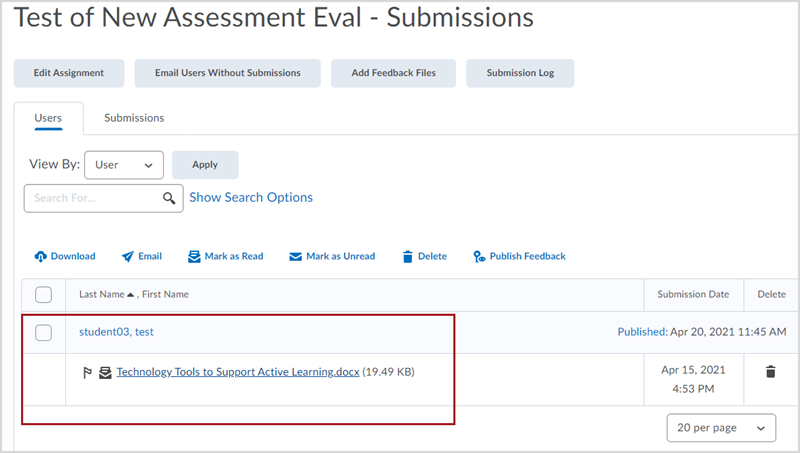The width and height of the screenshot is (800, 453).
Task: Click Show Search Options link
Action: [x=251, y=197]
